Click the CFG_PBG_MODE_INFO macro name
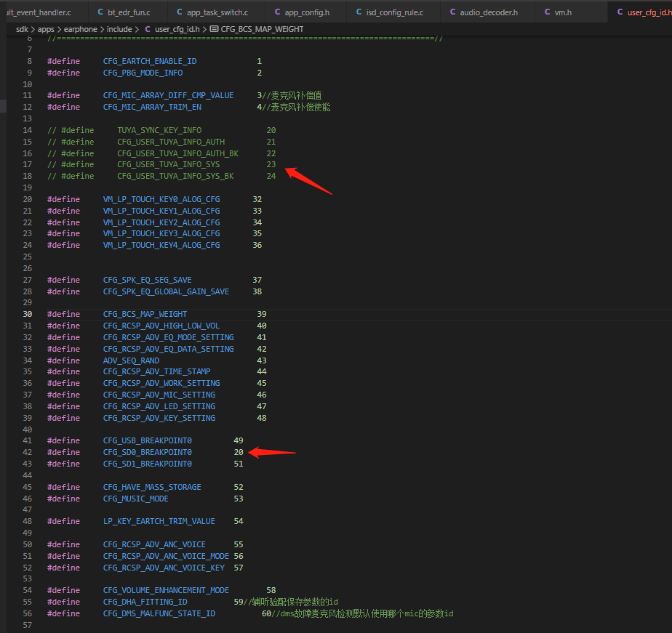The height and width of the screenshot is (633, 672). [143, 73]
